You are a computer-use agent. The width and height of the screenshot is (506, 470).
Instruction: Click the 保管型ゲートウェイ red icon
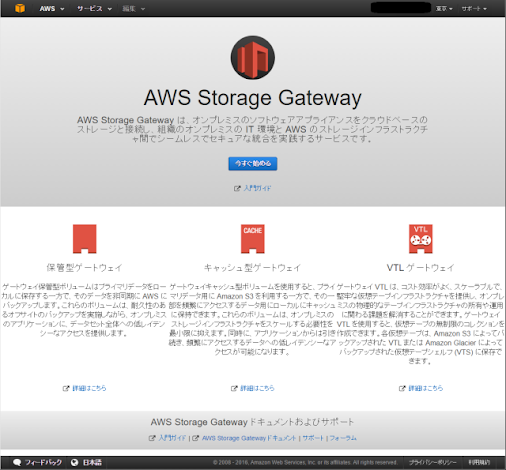coord(85,239)
